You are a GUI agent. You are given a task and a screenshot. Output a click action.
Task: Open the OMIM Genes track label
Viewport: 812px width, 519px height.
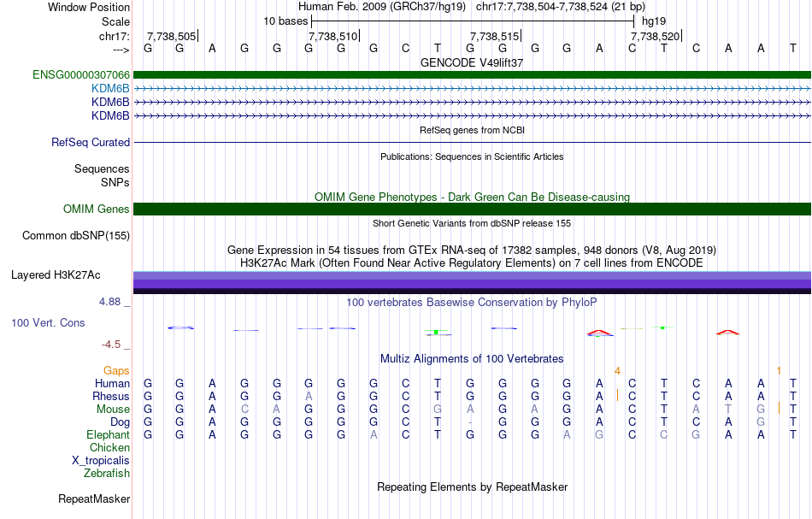pyautogui.click(x=97, y=209)
